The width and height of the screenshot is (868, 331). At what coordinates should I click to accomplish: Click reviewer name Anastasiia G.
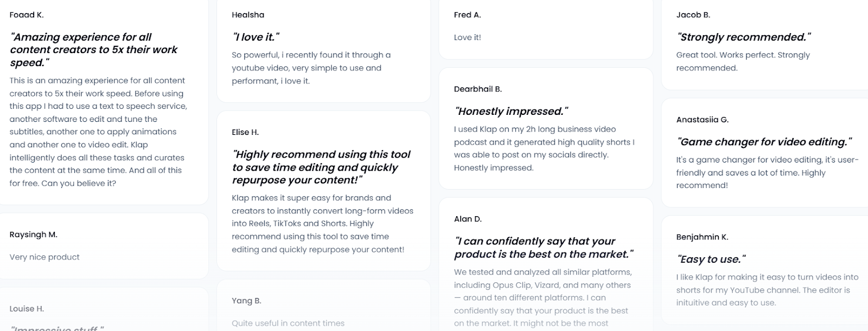click(702, 120)
